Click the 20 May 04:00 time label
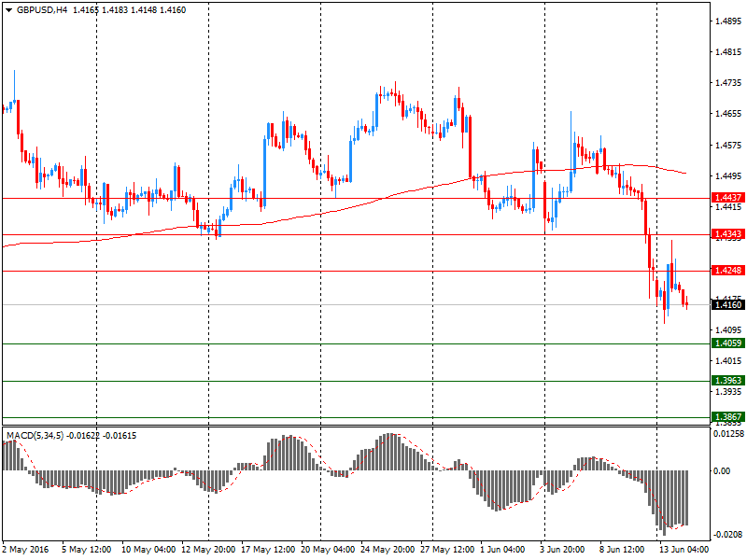 coord(328,549)
